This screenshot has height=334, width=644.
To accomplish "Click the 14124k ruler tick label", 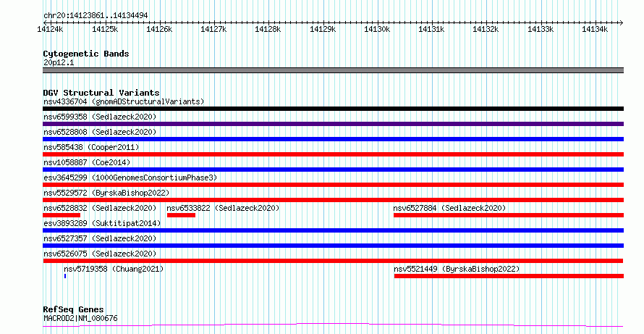I will [50, 29].
